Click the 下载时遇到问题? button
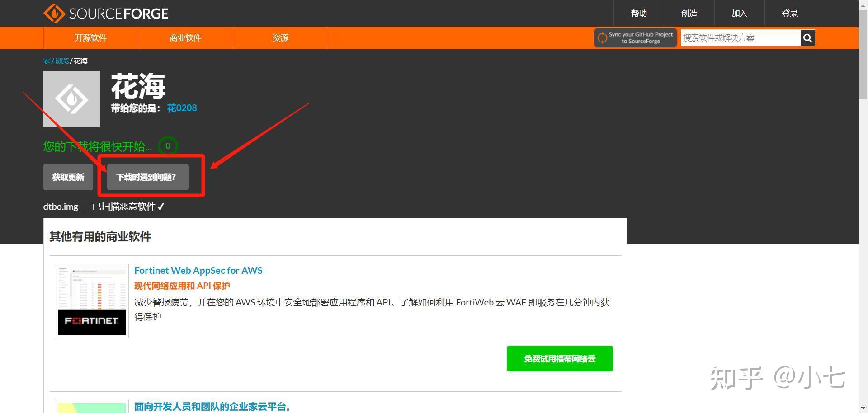 [x=148, y=177]
